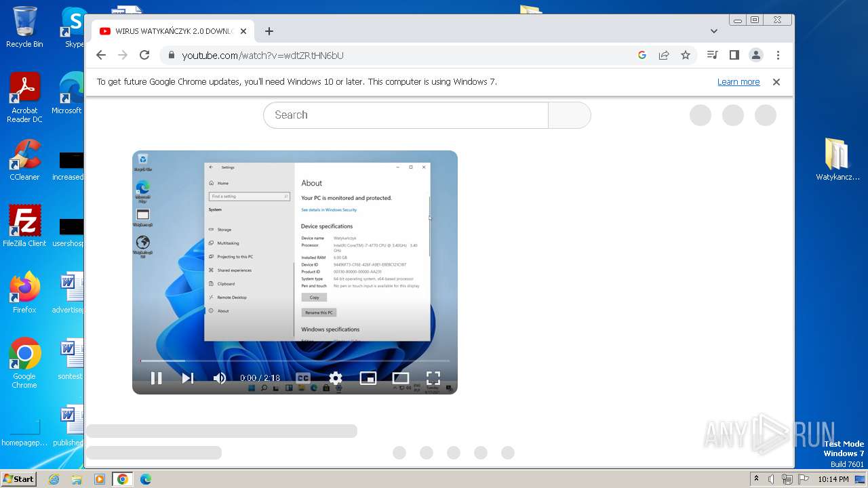Seek on the video progress bar

click(x=295, y=361)
